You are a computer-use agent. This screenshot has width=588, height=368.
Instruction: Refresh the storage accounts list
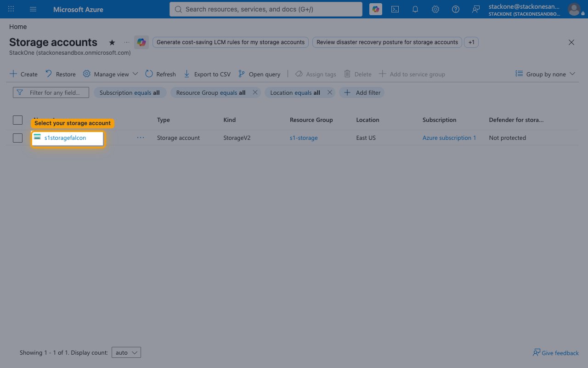tap(160, 74)
